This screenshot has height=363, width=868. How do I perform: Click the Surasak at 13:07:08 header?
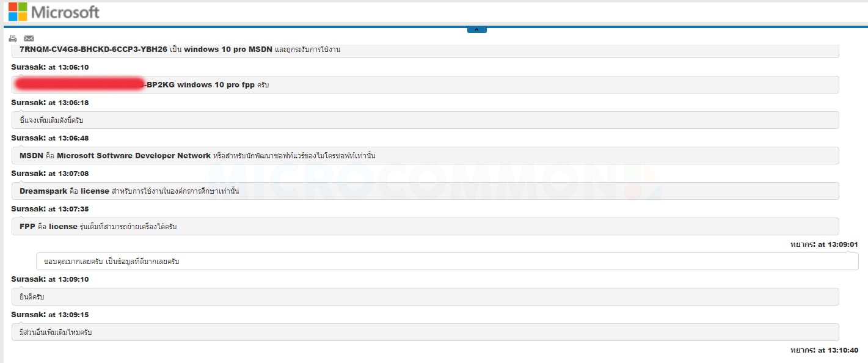pyautogui.click(x=50, y=174)
